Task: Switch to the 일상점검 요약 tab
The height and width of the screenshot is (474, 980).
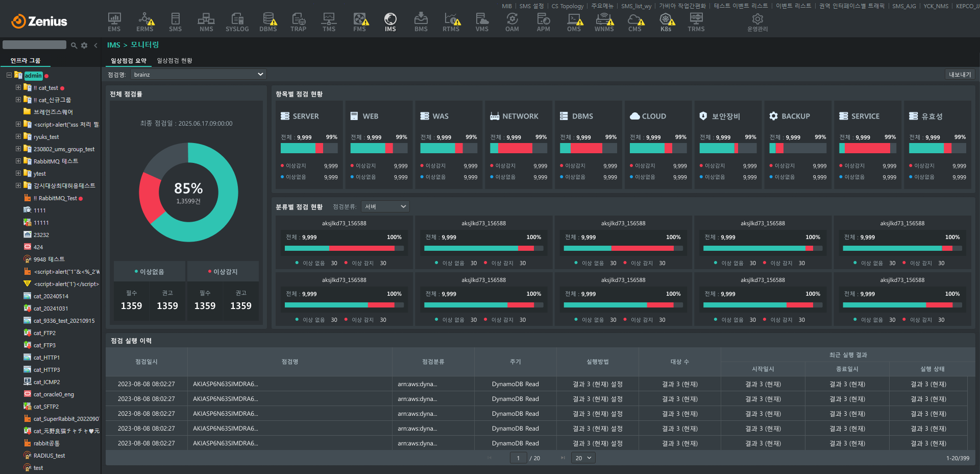Action: click(x=129, y=61)
